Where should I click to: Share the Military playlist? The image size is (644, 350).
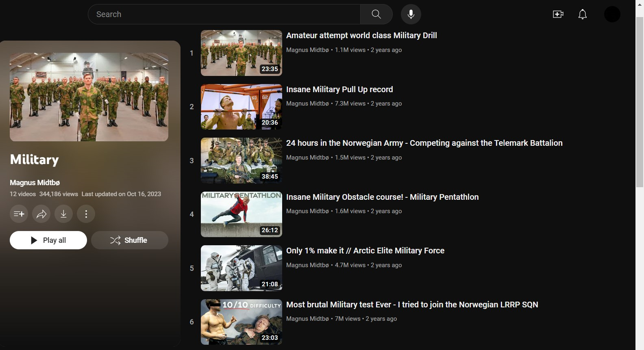point(41,214)
